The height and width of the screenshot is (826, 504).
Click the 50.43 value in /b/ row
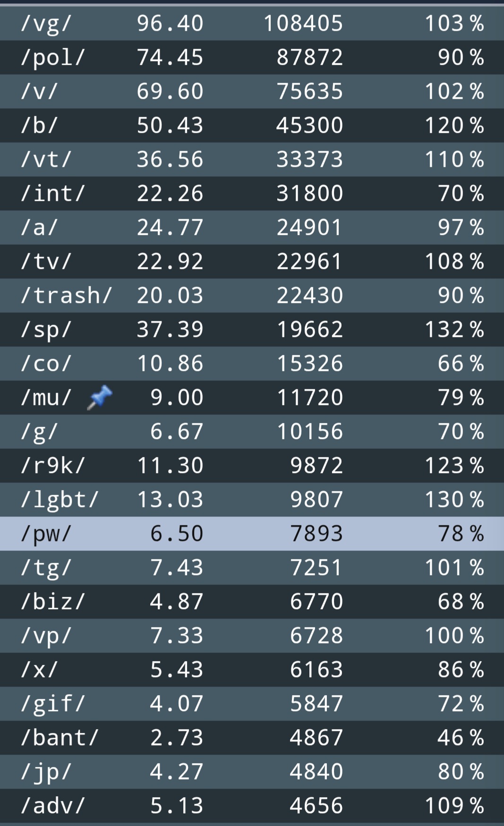170,126
